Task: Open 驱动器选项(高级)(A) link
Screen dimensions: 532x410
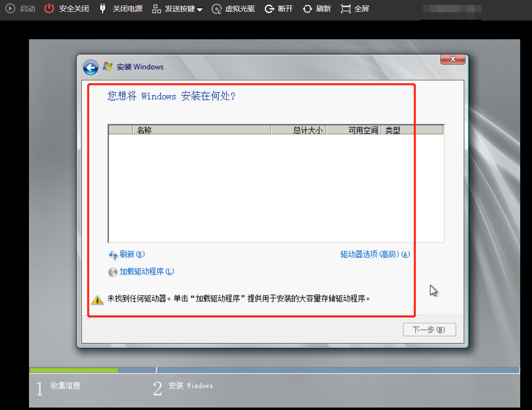Action: [375, 254]
